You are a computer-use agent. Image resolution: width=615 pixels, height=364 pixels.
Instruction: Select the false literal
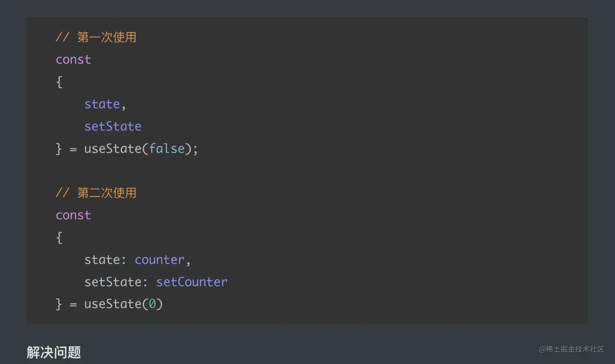(166, 149)
